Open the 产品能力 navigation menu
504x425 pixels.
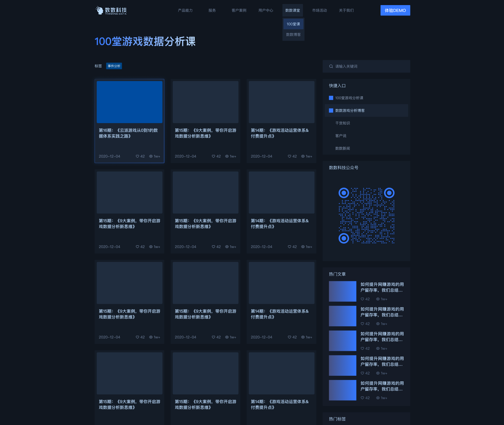click(185, 10)
